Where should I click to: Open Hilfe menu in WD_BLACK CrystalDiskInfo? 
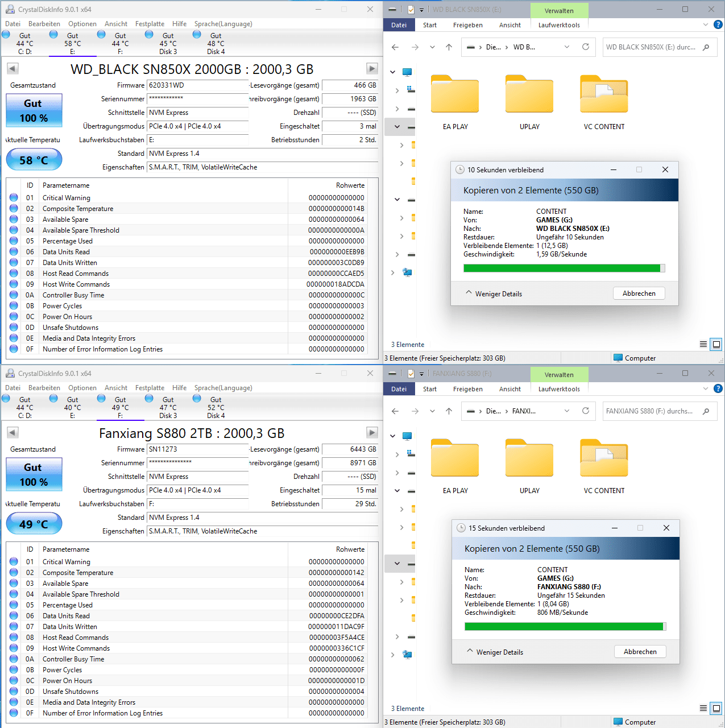[x=179, y=24]
